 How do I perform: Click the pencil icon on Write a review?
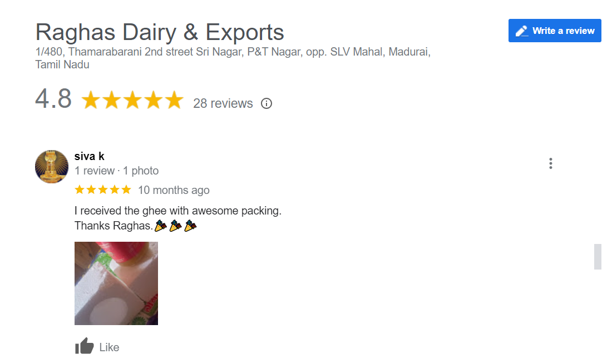(521, 31)
